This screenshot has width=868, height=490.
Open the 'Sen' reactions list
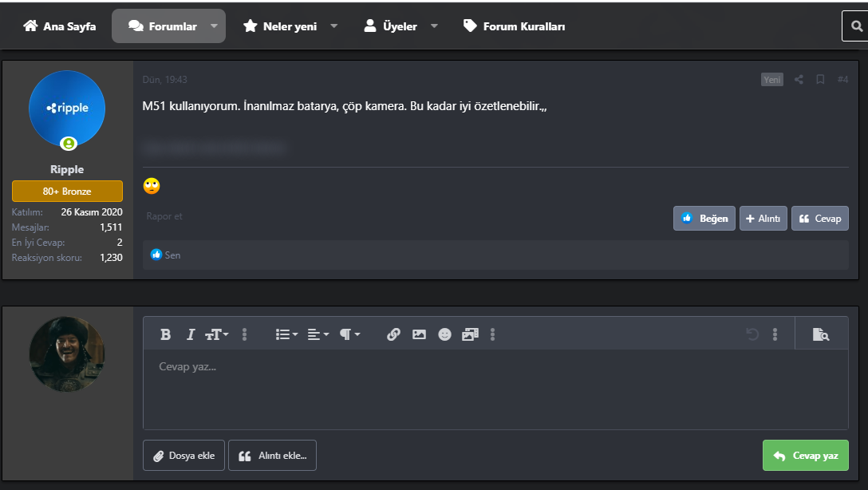coord(172,255)
